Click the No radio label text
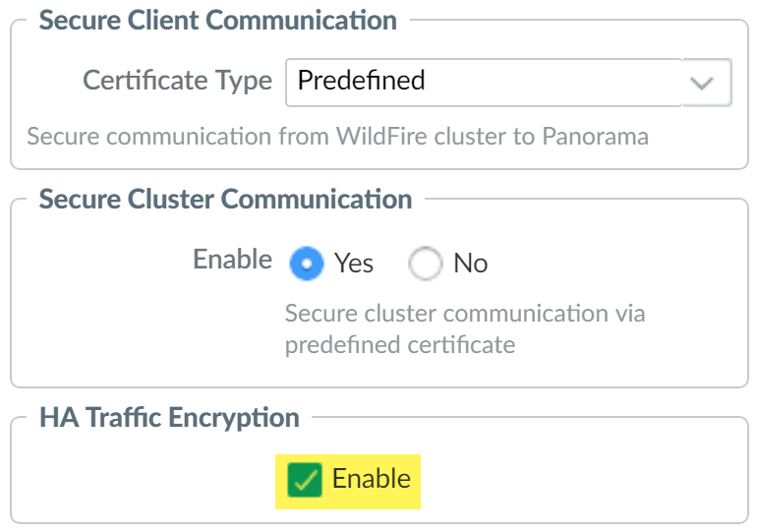 (471, 264)
